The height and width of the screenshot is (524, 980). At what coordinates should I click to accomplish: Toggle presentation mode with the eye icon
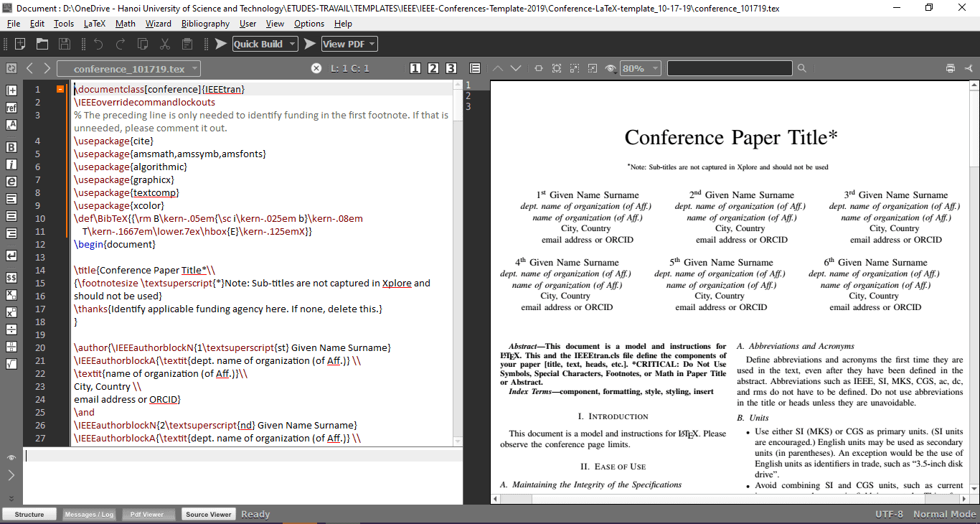(x=611, y=67)
